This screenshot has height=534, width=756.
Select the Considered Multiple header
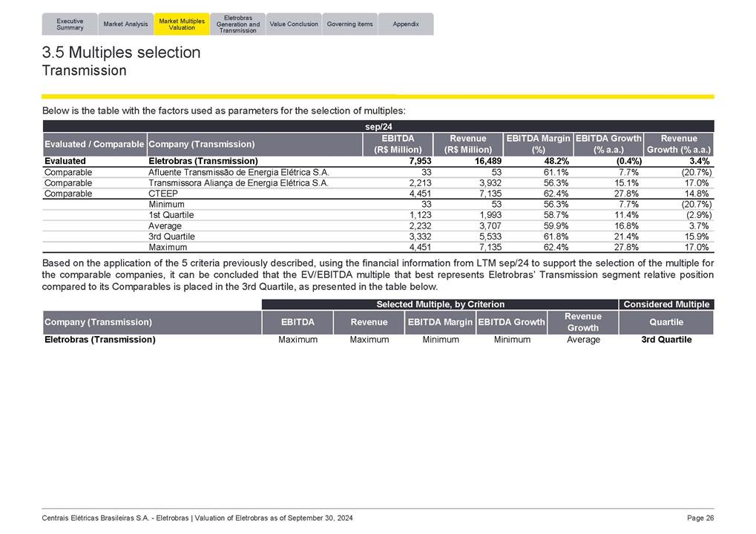[665, 304]
